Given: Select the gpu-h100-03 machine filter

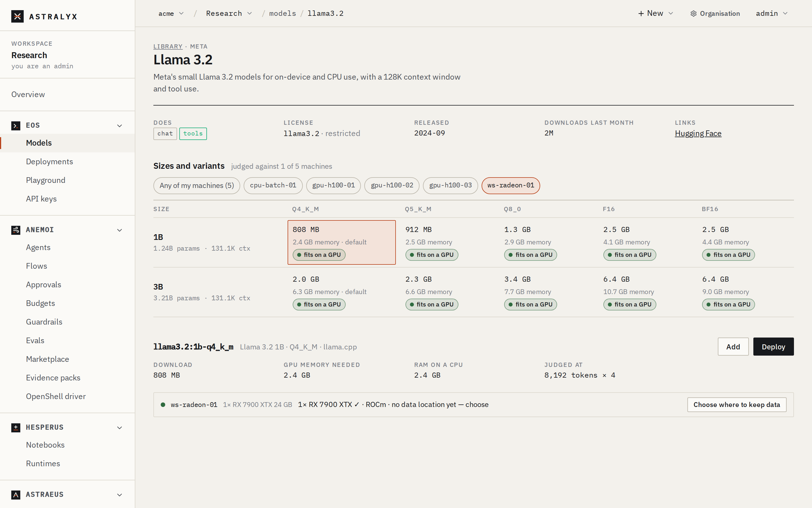Looking at the screenshot, I should pos(450,185).
